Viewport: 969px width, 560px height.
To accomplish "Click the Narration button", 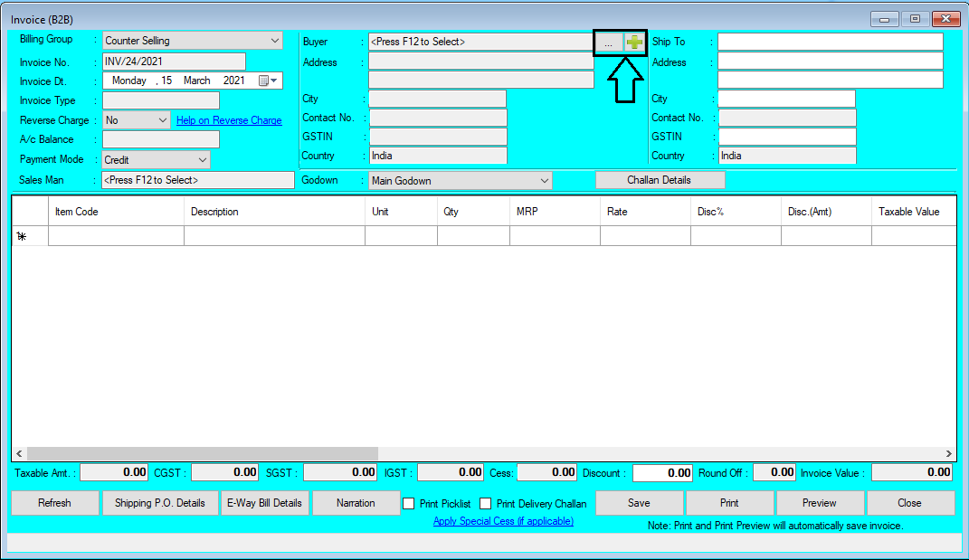I will pos(356,503).
